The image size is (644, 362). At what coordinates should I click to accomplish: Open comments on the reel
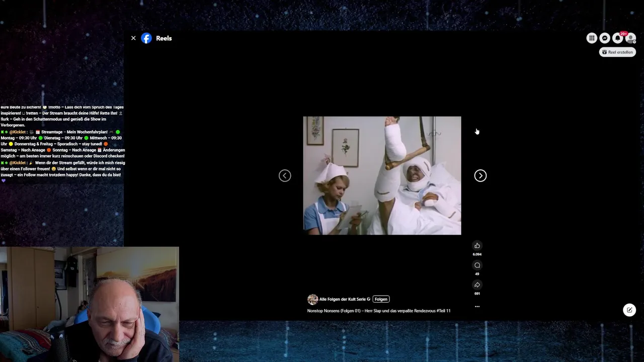click(477, 265)
